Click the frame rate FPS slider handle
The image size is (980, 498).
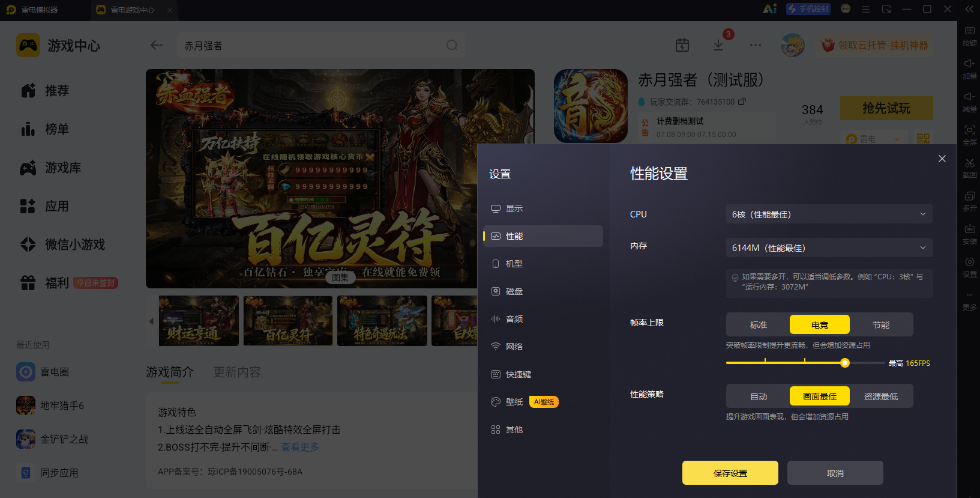click(845, 363)
